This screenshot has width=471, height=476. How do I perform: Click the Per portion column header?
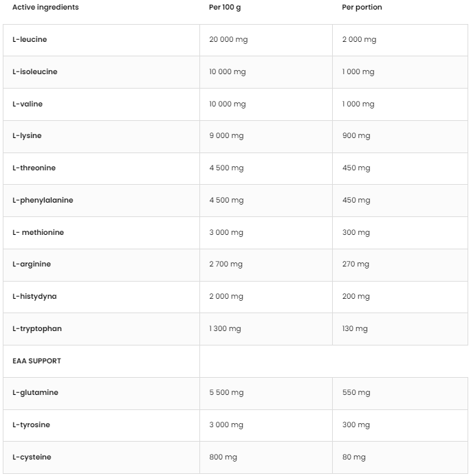[362, 8]
